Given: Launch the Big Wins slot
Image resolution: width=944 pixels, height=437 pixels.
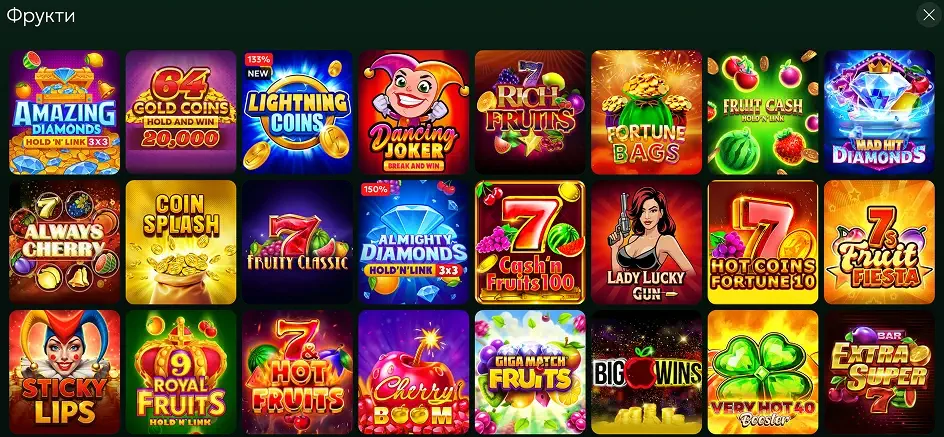Looking at the screenshot, I should (x=647, y=373).
